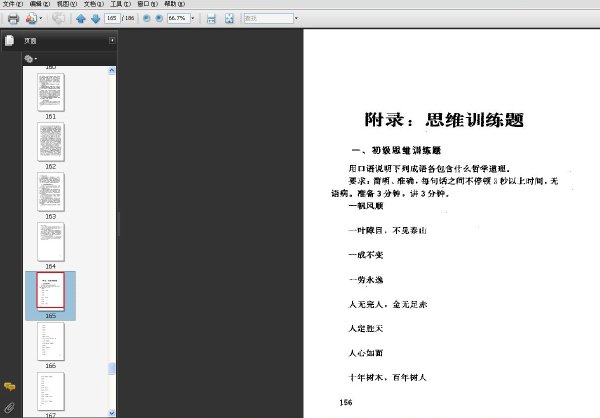The width and height of the screenshot is (600, 418).
Task: Click the line 一帆风顺
Action: click(x=366, y=206)
